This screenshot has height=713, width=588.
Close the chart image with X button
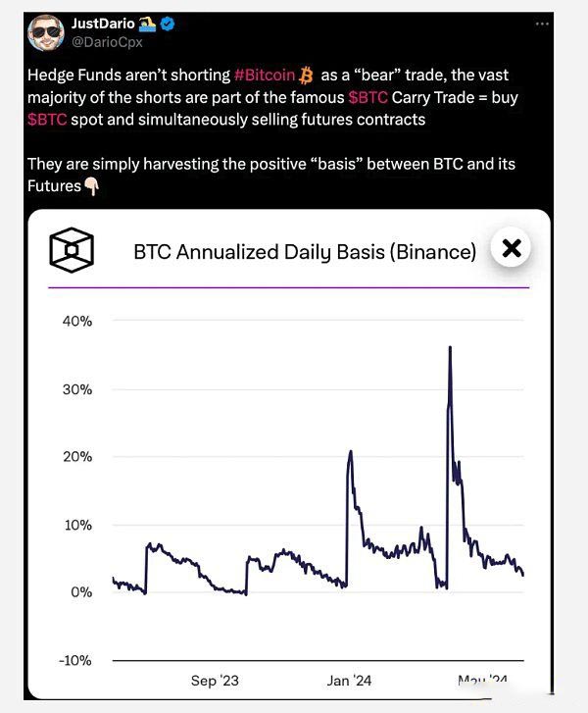click(511, 249)
